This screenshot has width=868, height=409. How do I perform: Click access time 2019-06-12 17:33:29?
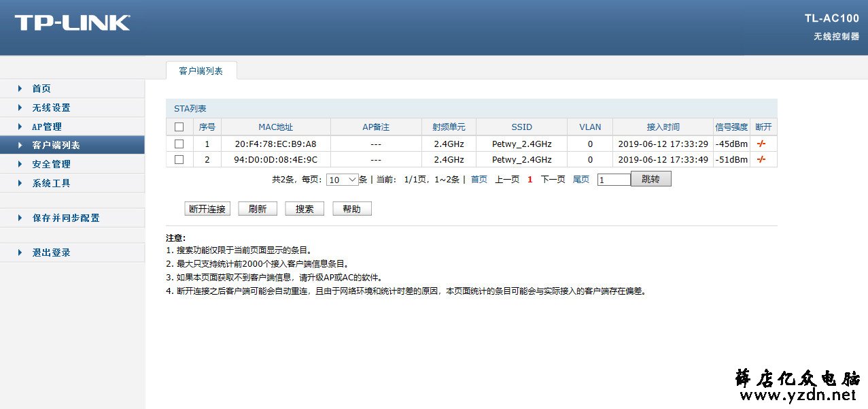663,144
